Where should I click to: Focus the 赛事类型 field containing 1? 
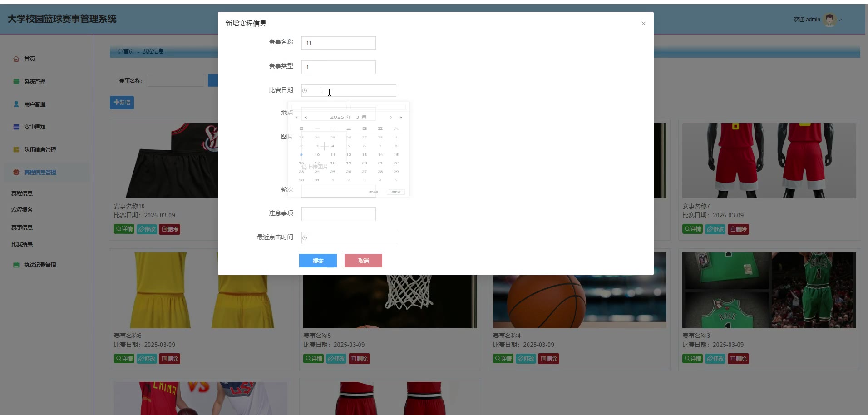pyautogui.click(x=338, y=67)
